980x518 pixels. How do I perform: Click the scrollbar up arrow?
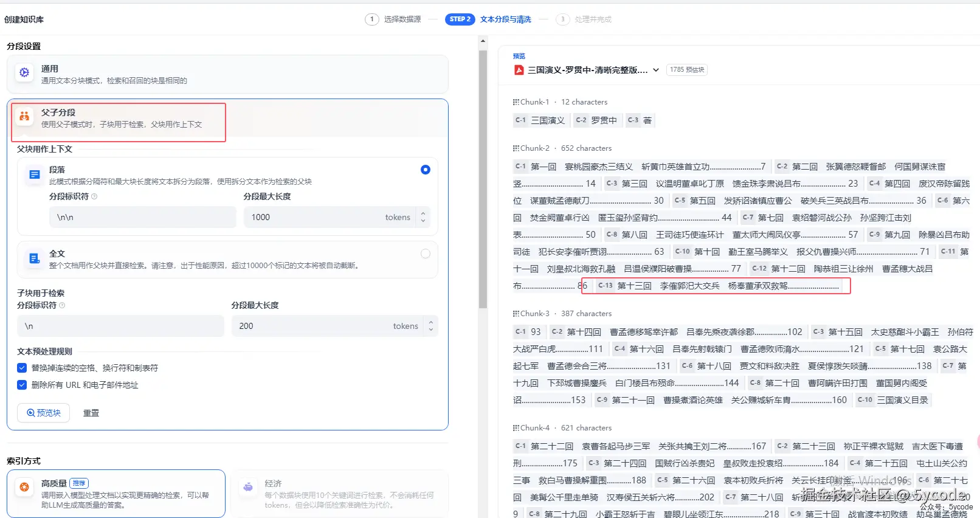pyautogui.click(x=483, y=41)
